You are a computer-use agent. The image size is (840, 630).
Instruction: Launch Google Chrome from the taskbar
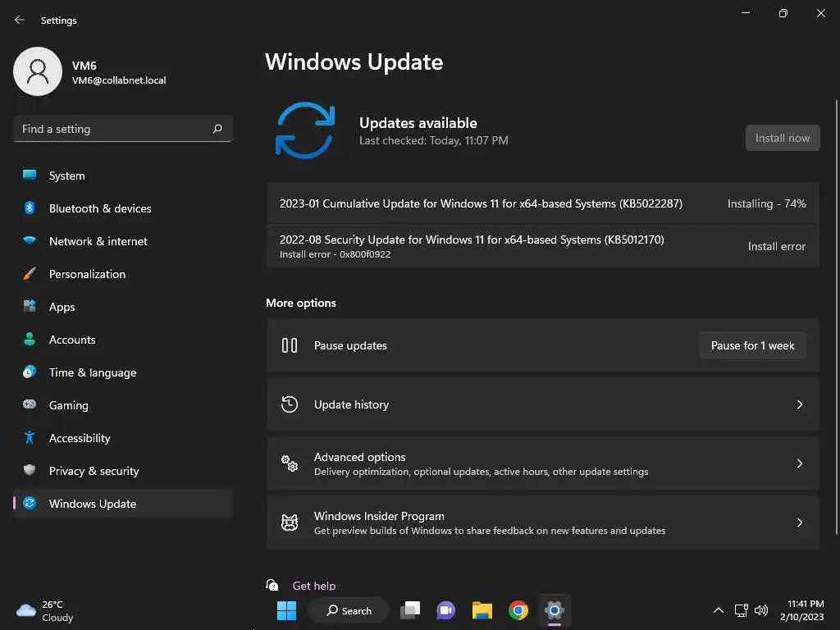518,610
